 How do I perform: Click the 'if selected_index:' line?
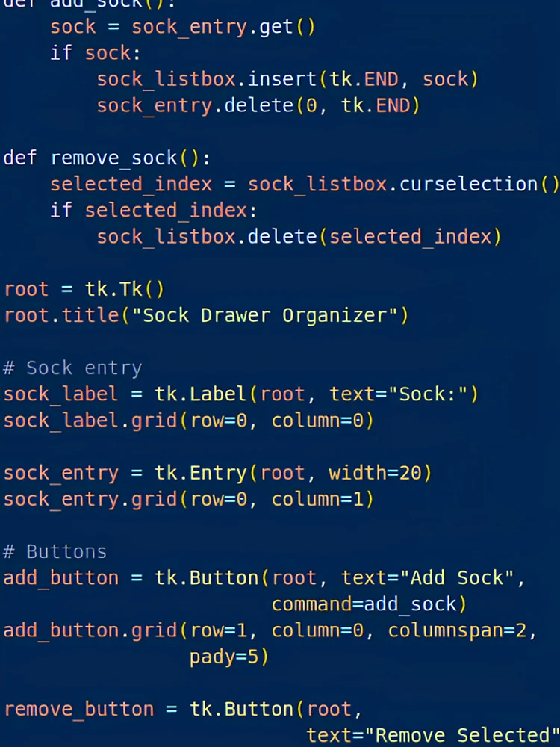pyautogui.click(x=154, y=210)
